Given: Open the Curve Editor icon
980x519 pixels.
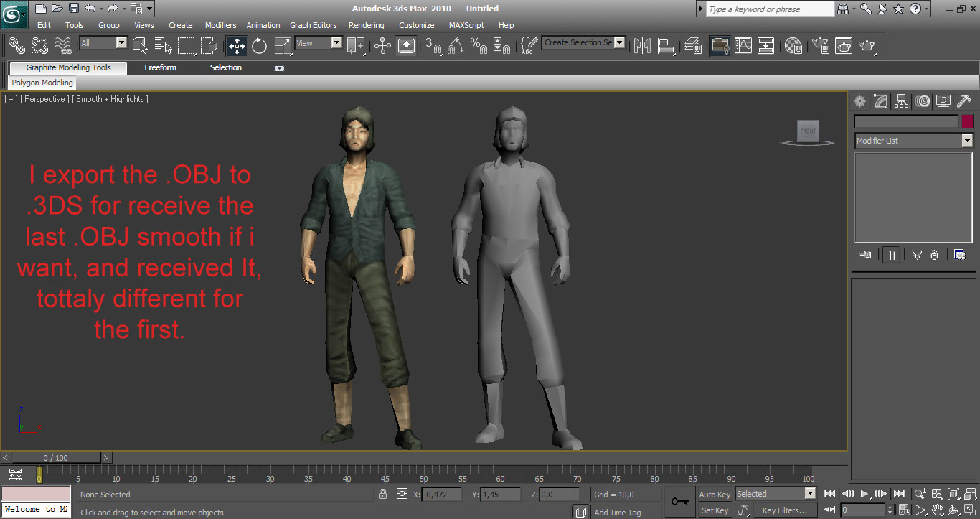Looking at the screenshot, I should click(743, 46).
